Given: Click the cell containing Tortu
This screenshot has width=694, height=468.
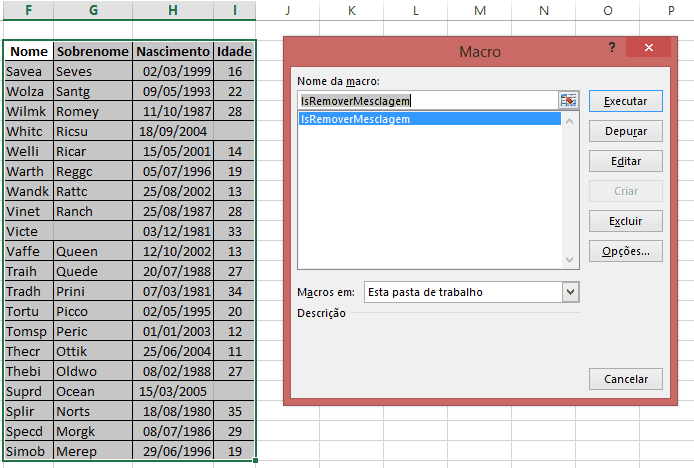Looking at the screenshot, I should click(29, 312).
